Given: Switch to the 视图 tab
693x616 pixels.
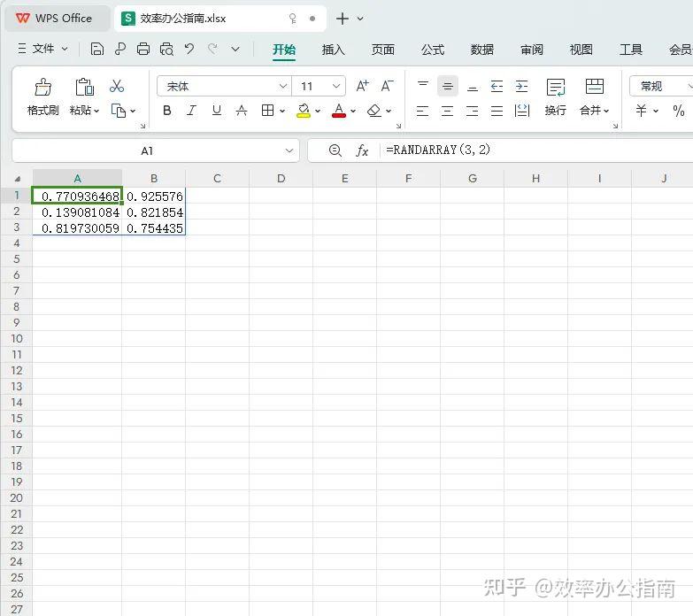Looking at the screenshot, I should point(581,50).
